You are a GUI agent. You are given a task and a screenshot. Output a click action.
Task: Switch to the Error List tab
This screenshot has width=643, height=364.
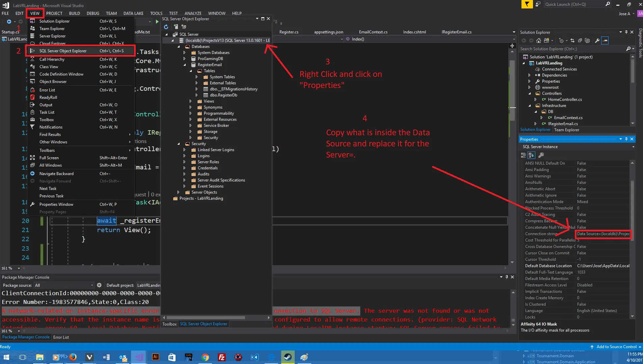point(61,337)
